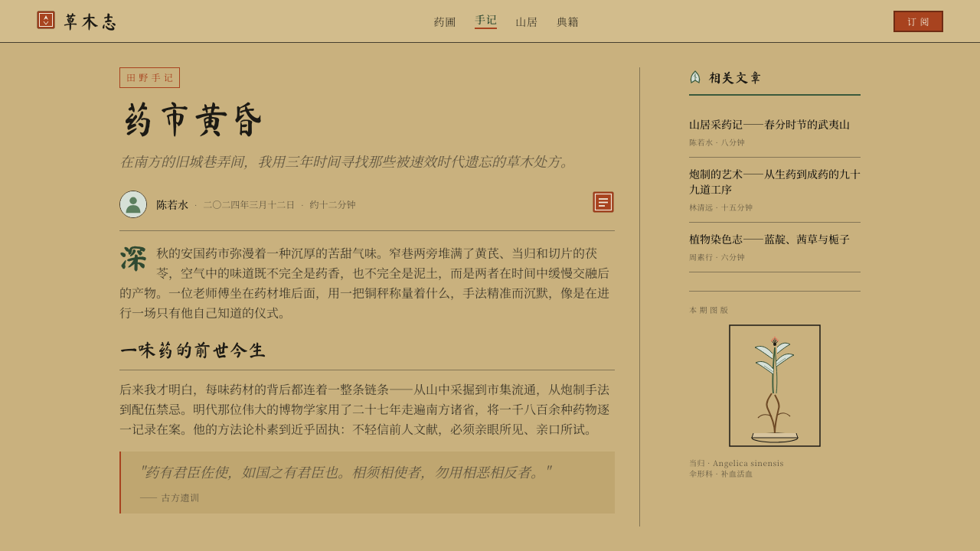
Task: Open the 山居 nav item
Action: (x=526, y=22)
